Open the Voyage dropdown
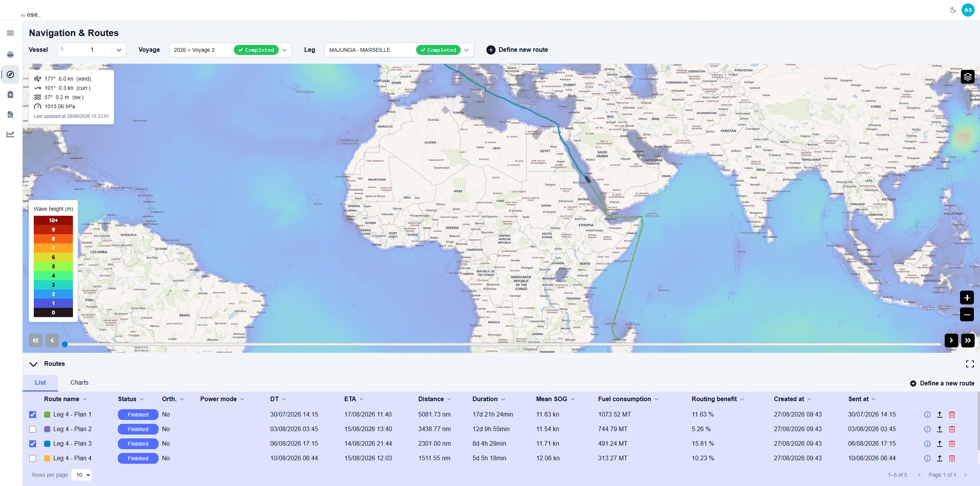 [x=230, y=50]
